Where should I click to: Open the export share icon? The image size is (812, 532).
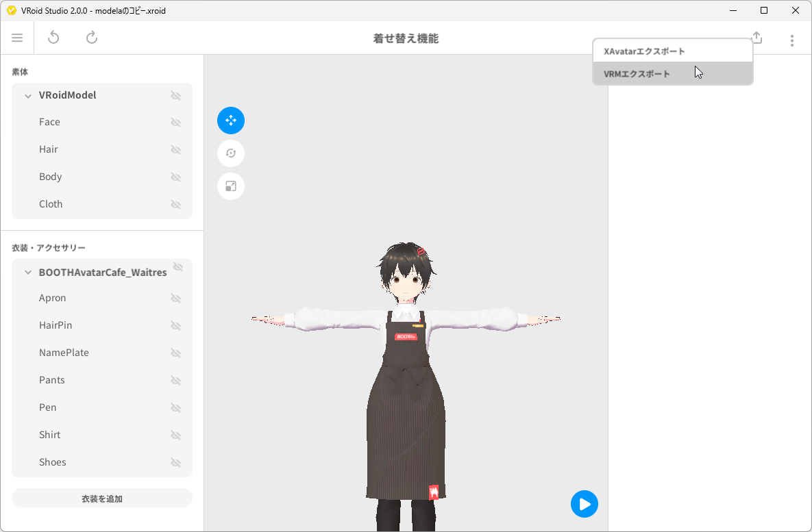tap(756, 37)
